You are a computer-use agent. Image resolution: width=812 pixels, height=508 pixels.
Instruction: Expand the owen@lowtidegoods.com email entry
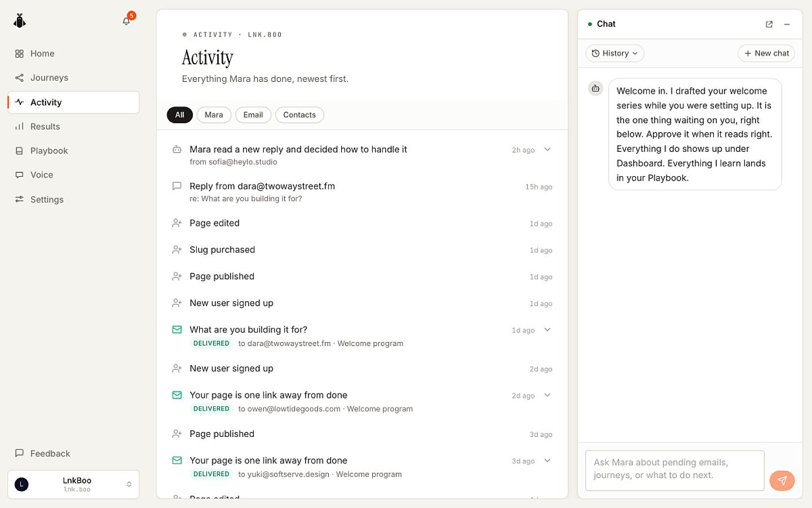pos(548,395)
